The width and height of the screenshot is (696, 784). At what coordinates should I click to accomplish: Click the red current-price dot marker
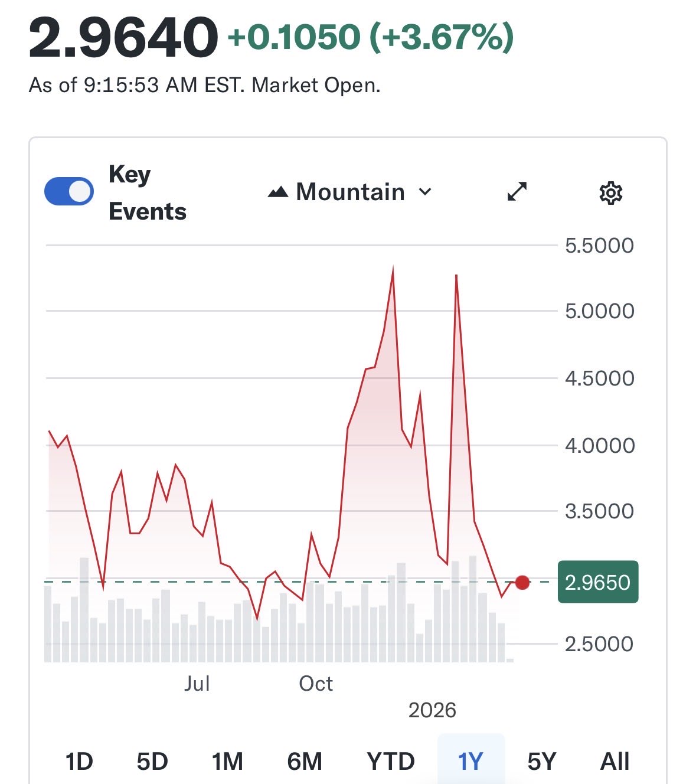coord(522,583)
